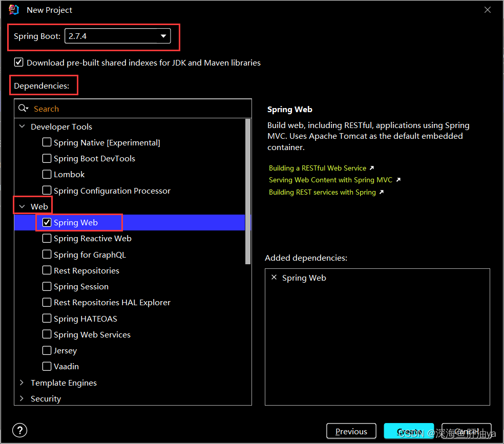Check Rest Repositories HAL Explorer
504x444 pixels.
pyautogui.click(x=47, y=302)
